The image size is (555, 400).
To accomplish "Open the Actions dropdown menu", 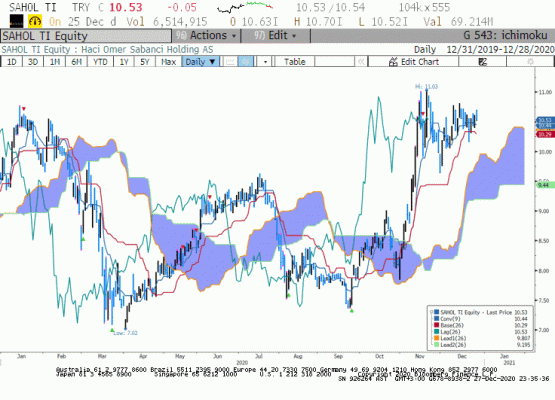I will click(x=206, y=35).
